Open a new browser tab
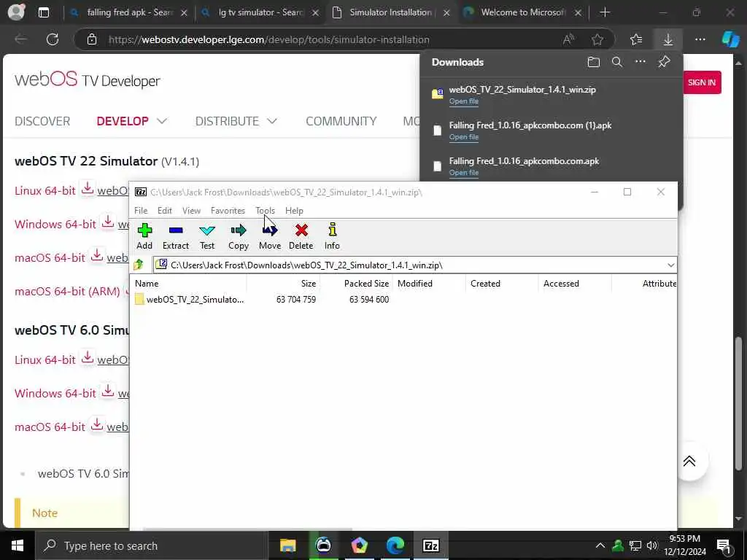Viewport: 747px width, 560px height. (x=605, y=12)
